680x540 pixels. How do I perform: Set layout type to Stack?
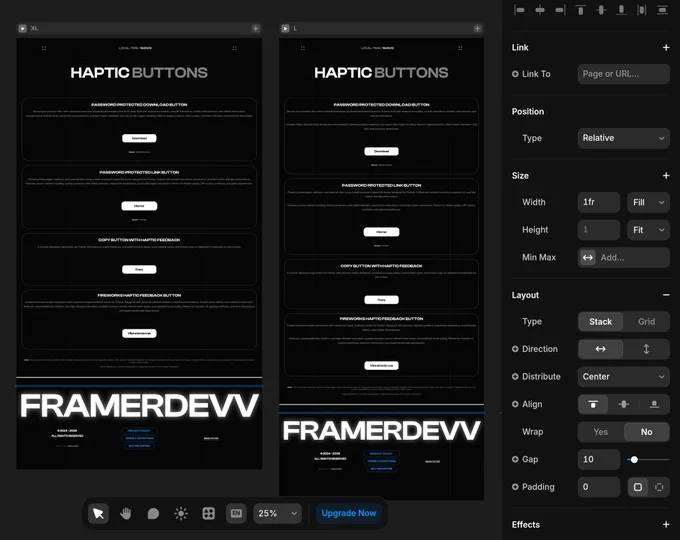601,322
